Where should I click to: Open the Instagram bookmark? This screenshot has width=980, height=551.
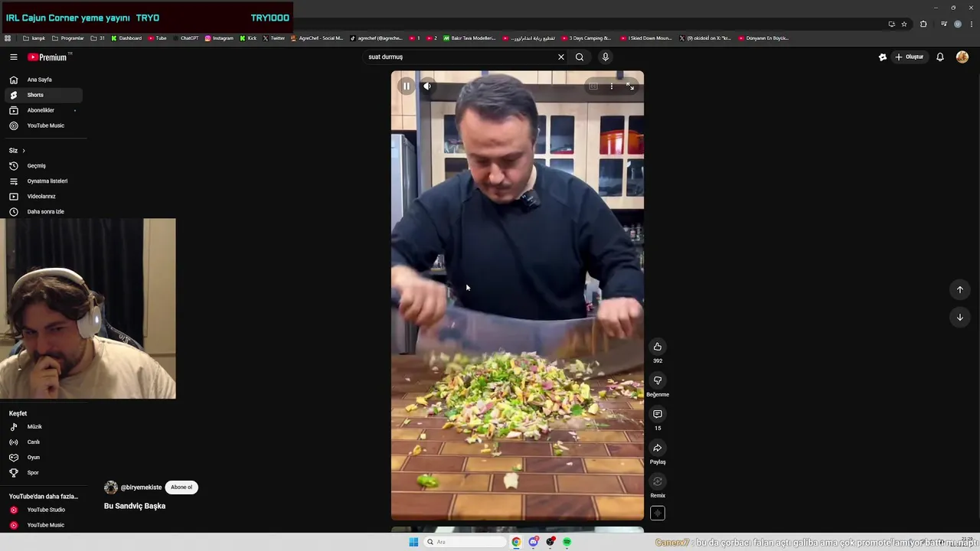[219, 38]
